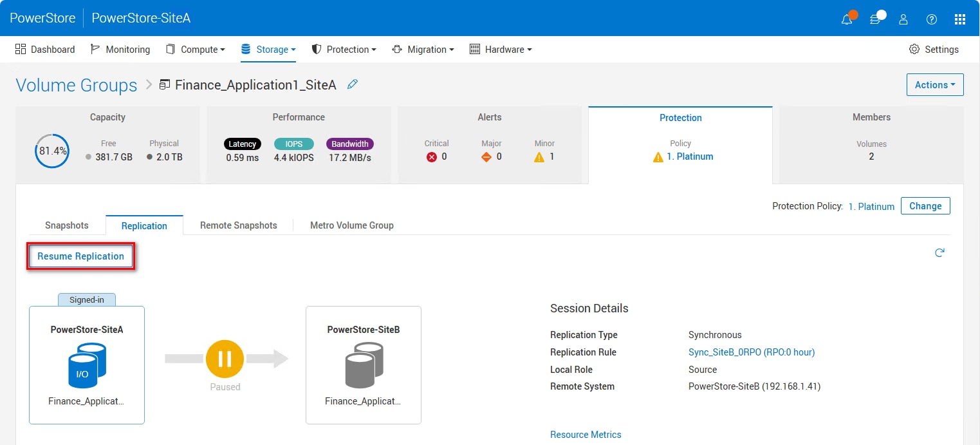Select the Replication tab
The width and height of the screenshot is (980, 445).
click(x=144, y=225)
